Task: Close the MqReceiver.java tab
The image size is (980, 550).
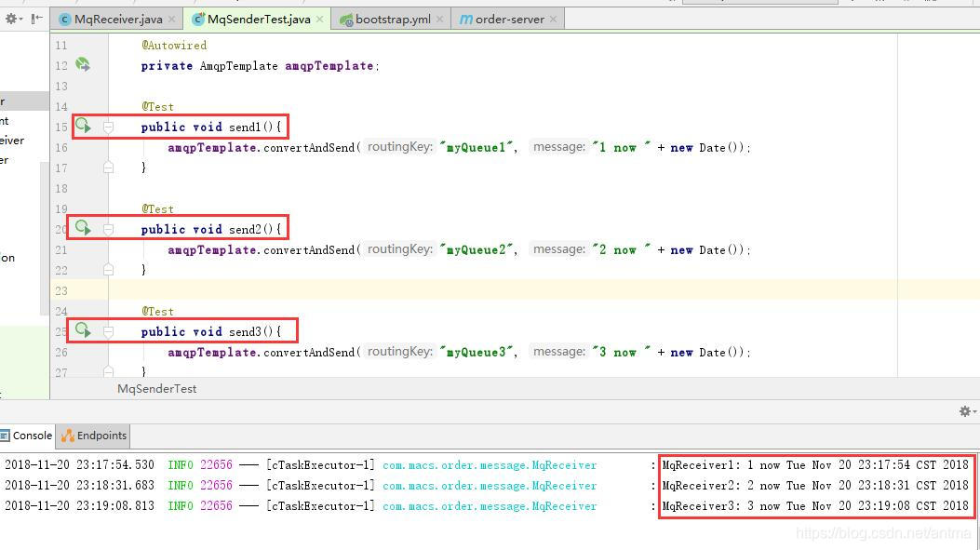Action: 172,20
